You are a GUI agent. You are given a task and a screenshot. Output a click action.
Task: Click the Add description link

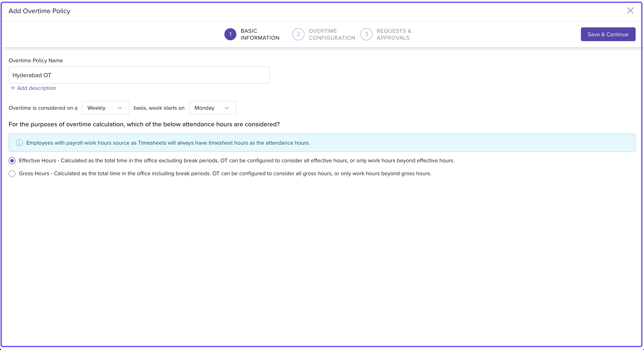point(37,88)
